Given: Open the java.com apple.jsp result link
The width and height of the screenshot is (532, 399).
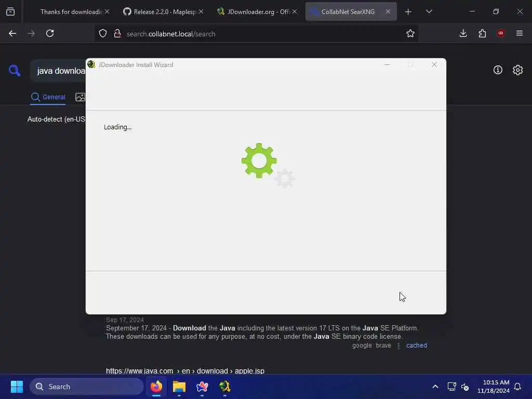Looking at the screenshot, I should pyautogui.click(x=185, y=370).
